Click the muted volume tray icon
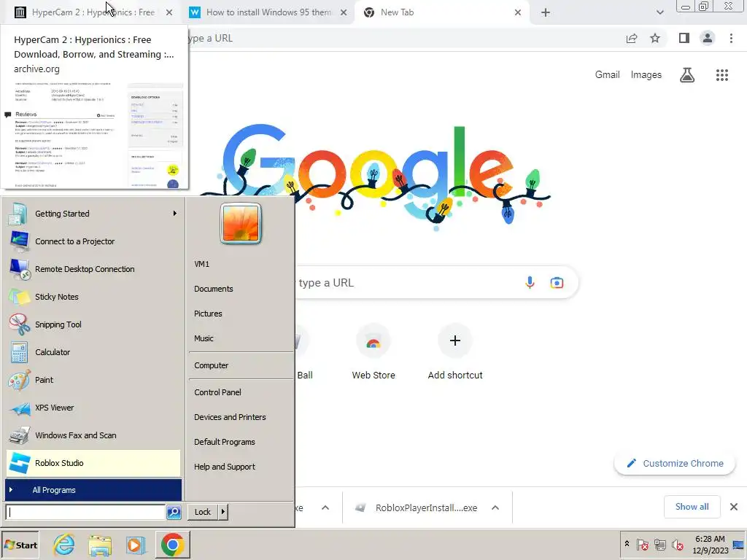This screenshot has height=560, width=747. click(x=678, y=544)
